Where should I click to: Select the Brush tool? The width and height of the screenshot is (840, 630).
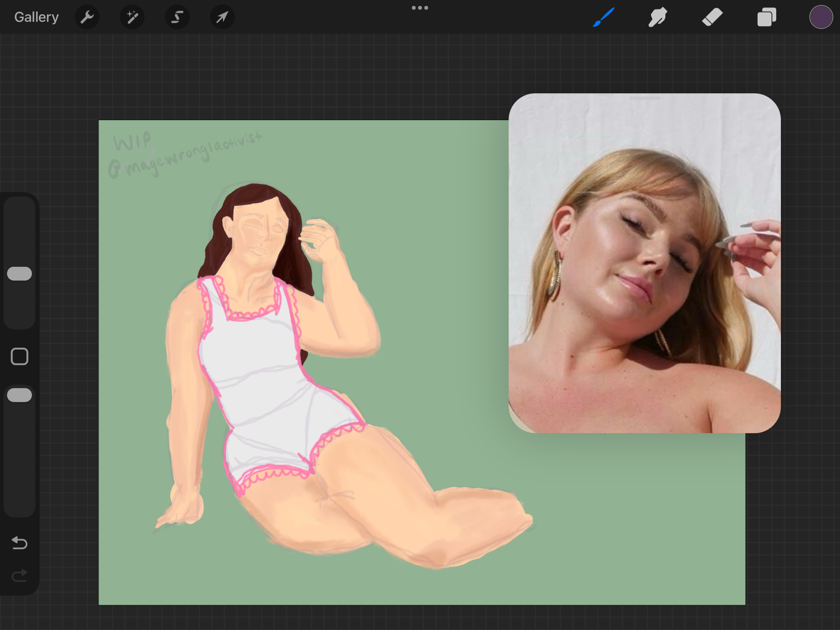(x=604, y=17)
